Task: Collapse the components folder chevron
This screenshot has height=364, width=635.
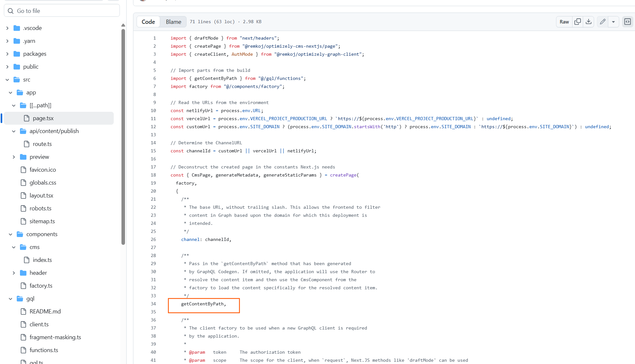Action: point(11,234)
